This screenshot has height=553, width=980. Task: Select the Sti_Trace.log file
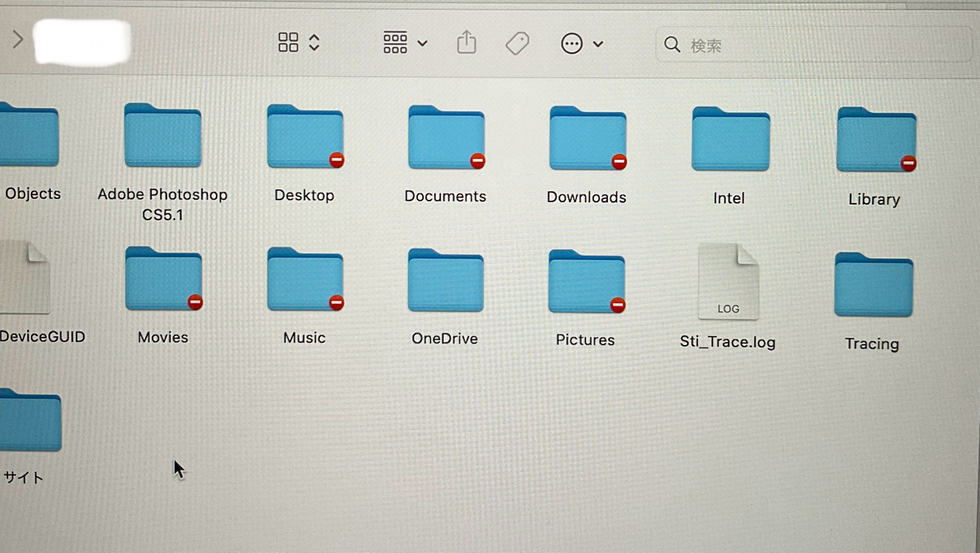[728, 282]
